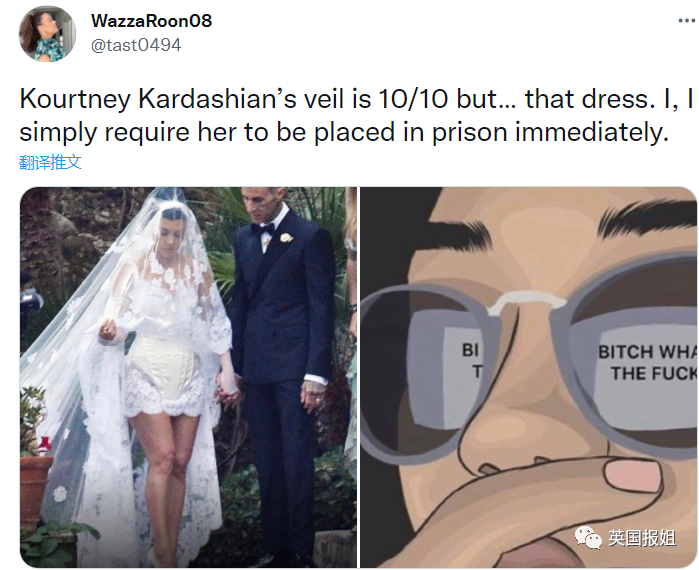Open the three-dot more options menu
The width and height of the screenshot is (699, 570).
pyautogui.click(x=687, y=21)
